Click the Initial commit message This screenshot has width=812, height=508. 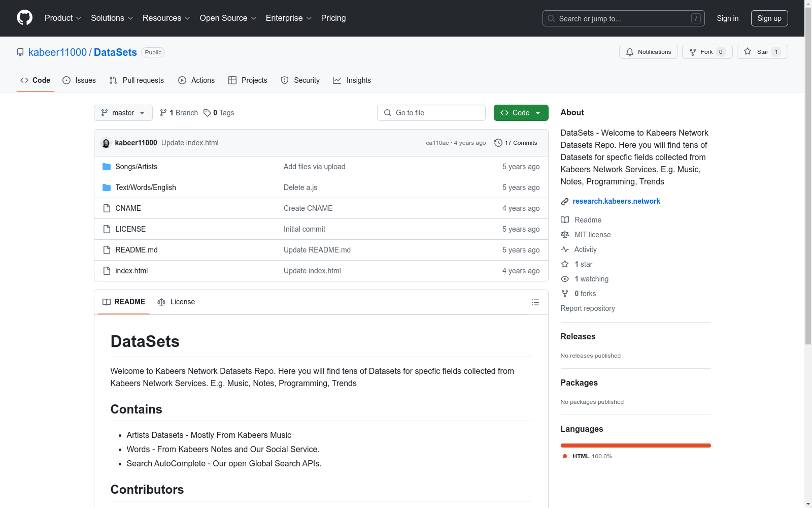(304, 229)
